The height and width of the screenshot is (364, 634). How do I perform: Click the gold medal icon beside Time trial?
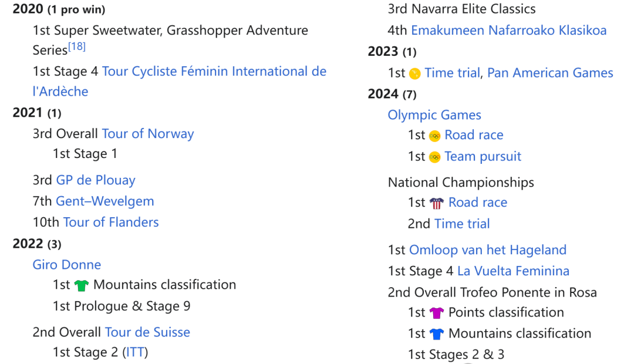[x=414, y=73]
